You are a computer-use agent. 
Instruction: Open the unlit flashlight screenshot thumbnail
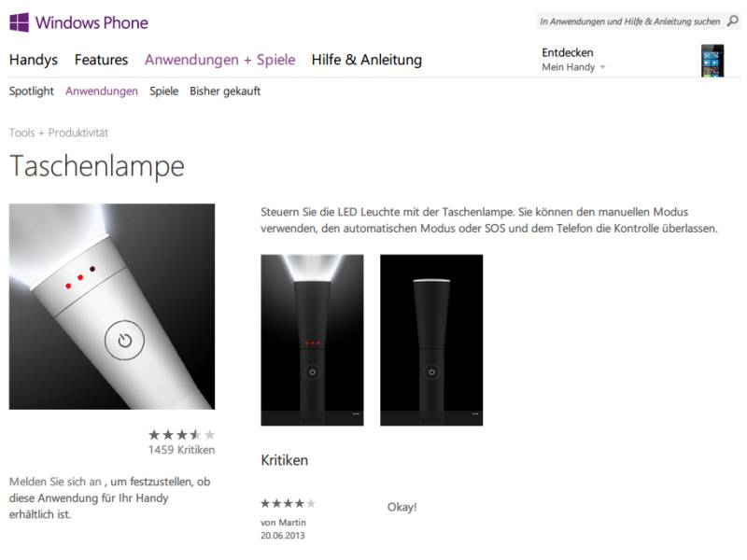click(x=431, y=340)
